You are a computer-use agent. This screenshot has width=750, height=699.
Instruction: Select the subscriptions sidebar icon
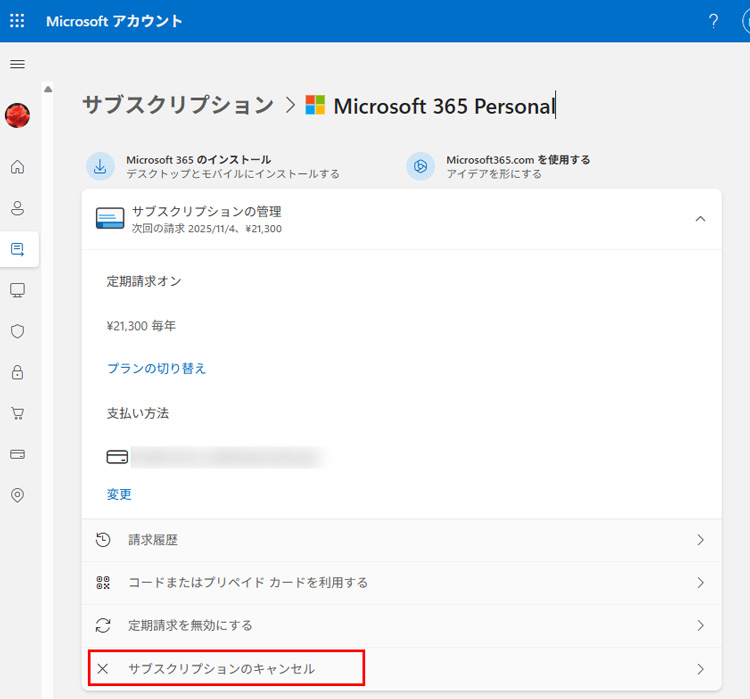click(18, 249)
